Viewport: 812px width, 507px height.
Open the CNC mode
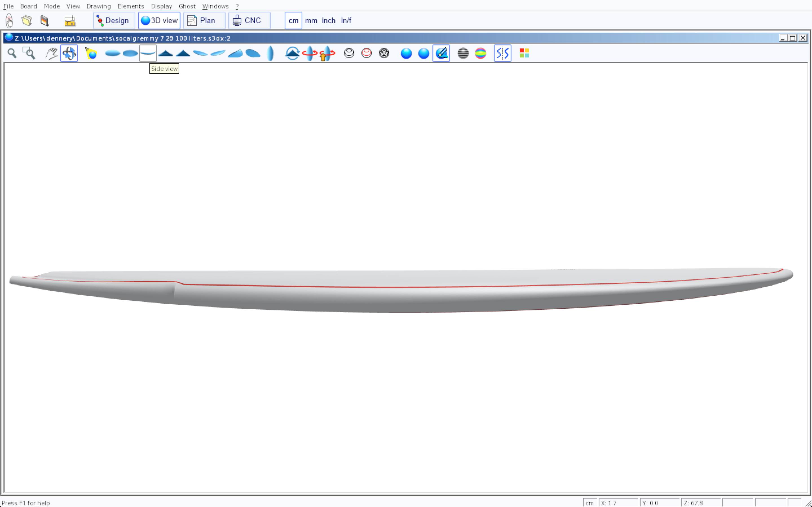(x=249, y=21)
